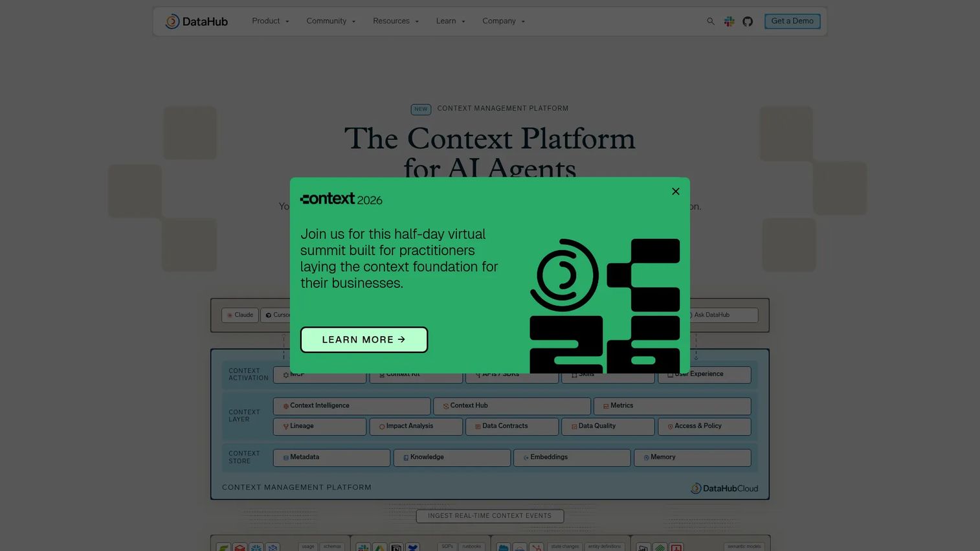Click the Get a Demo button
This screenshot has height=551, width=980.
coord(792,21)
